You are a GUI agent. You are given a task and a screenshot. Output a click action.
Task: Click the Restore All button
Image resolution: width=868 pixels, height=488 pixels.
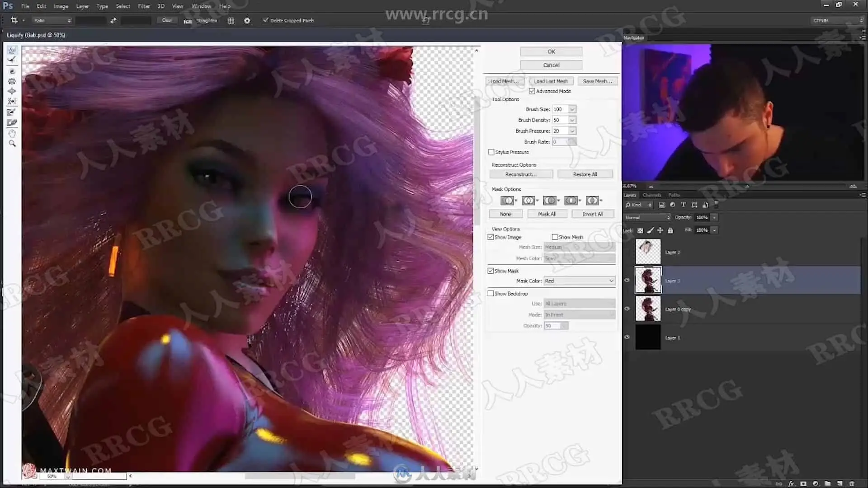click(585, 174)
